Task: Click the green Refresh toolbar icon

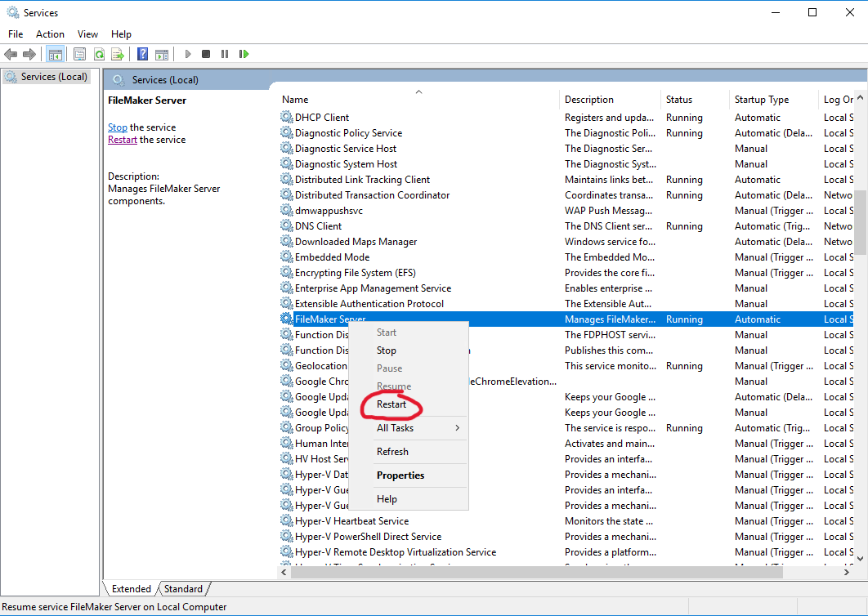Action: (x=99, y=54)
